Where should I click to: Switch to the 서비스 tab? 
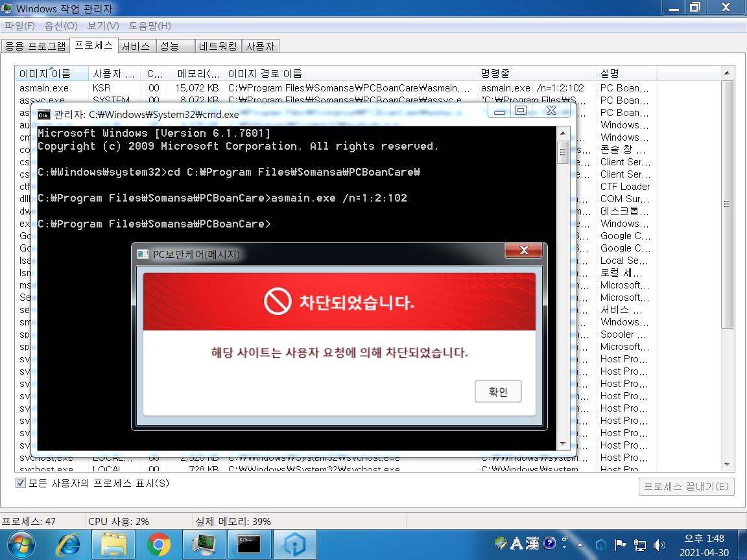click(x=136, y=46)
